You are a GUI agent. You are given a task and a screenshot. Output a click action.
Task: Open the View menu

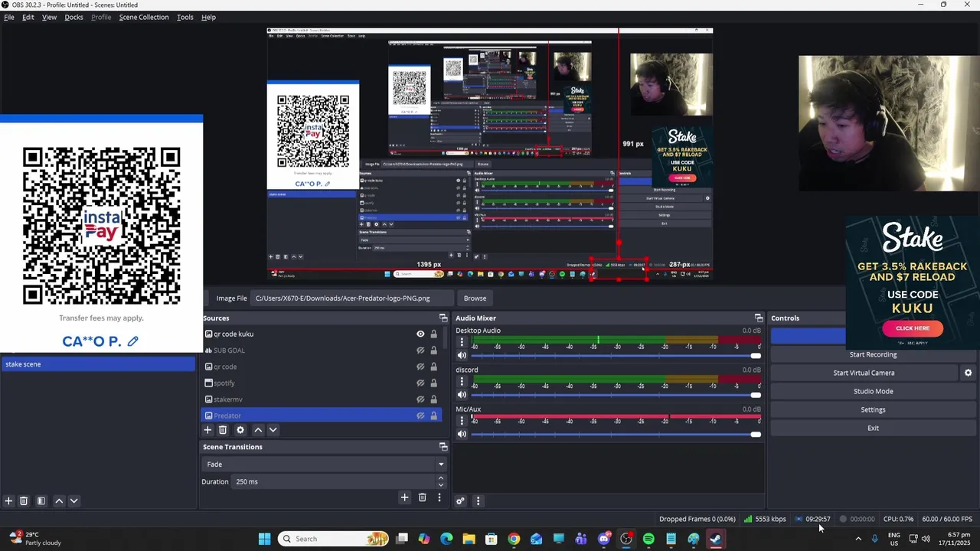point(49,17)
